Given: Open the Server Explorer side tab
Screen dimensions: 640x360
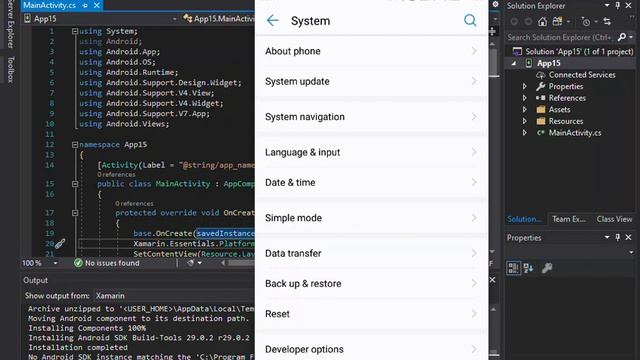Looking at the screenshot, I should pyautogui.click(x=10, y=24).
